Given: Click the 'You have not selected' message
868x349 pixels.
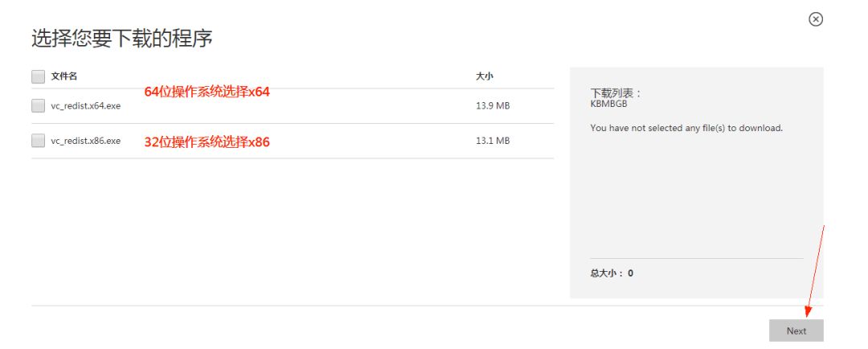Looking at the screenshot, I should [x=686, y=128].
